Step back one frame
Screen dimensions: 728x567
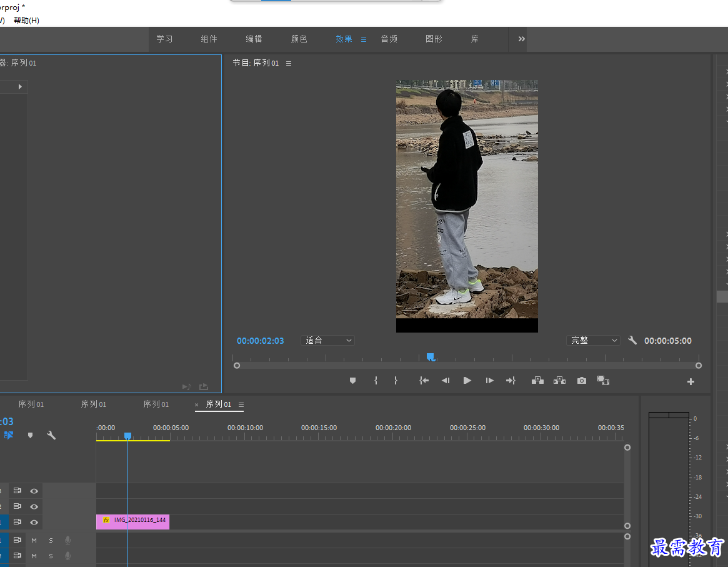(x=446, y=381)
